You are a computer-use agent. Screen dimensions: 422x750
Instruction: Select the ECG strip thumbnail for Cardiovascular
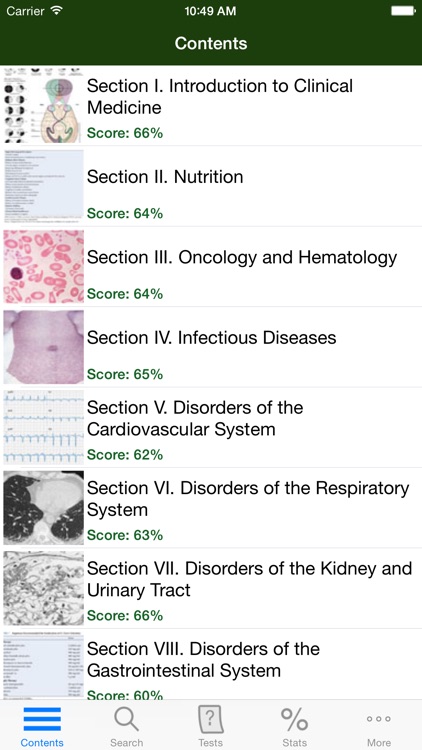click(x=44, y=427)
